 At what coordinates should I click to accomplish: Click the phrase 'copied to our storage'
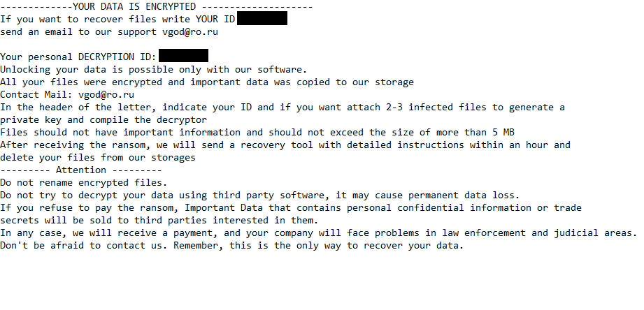(x=355, y=82)
